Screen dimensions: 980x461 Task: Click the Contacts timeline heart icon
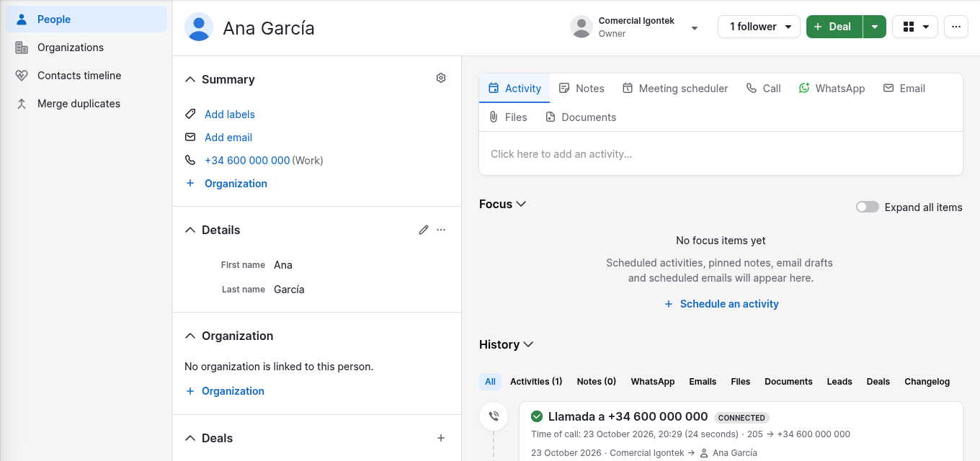[x=22, y=76]
